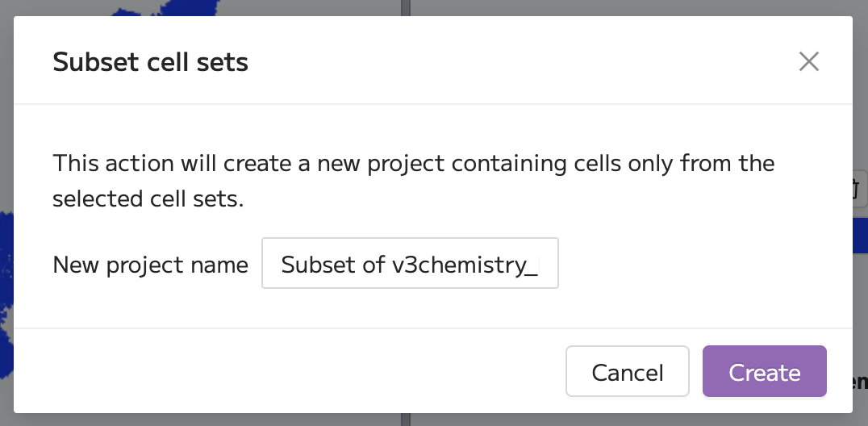Click the "New project name" label

click(151, 265)
